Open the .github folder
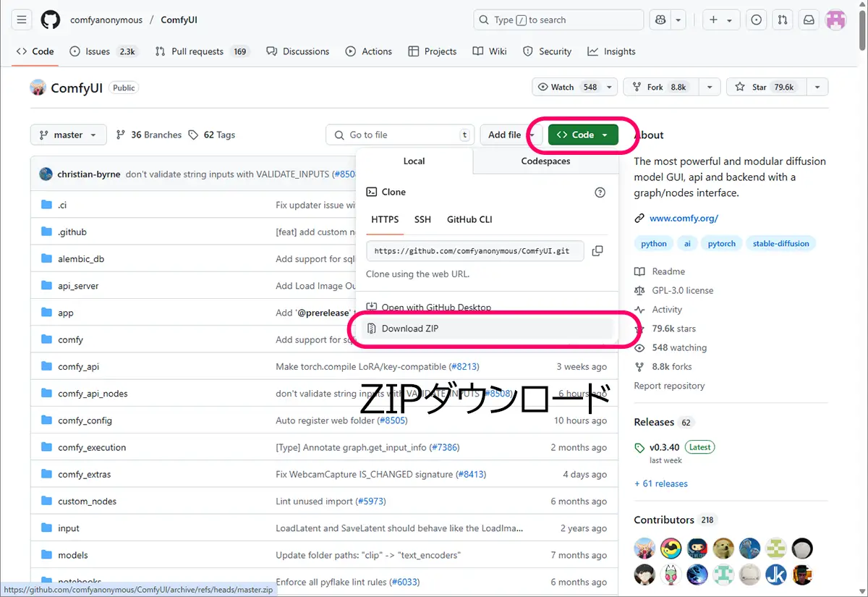868x597 pixels. (72, 232)
